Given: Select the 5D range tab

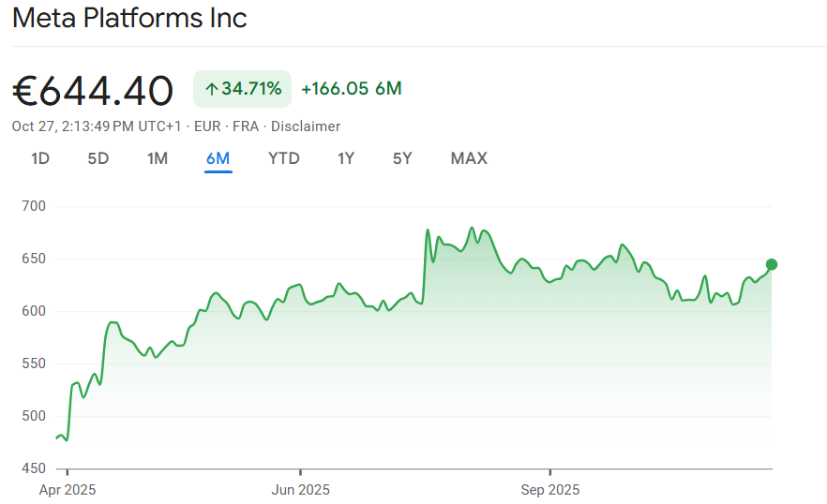Looking at the screenshot, I should point(98,158).
